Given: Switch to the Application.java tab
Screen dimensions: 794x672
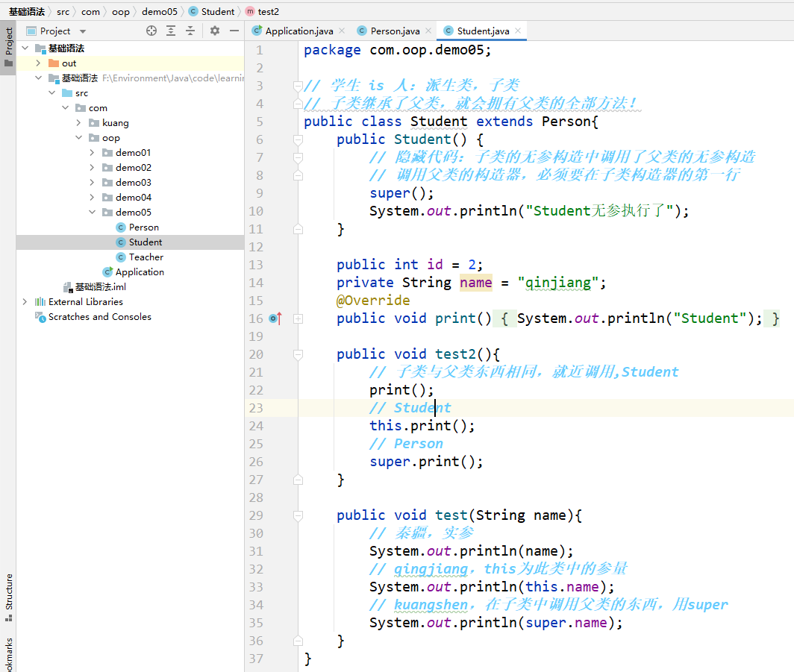Looking at the screenshot, I should pos(298,31).
